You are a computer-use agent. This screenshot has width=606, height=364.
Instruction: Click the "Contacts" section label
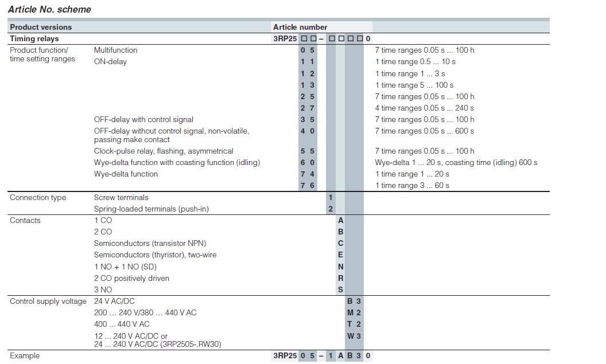click(25, 221)
